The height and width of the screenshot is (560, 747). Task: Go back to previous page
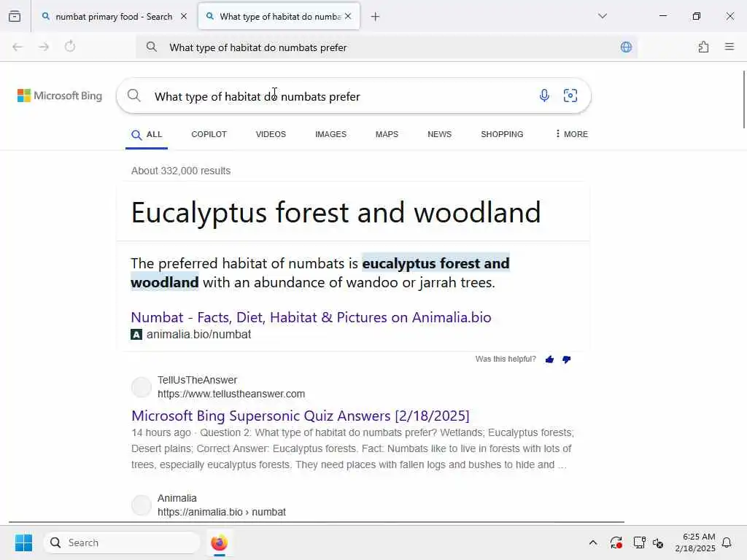[18, 47]
